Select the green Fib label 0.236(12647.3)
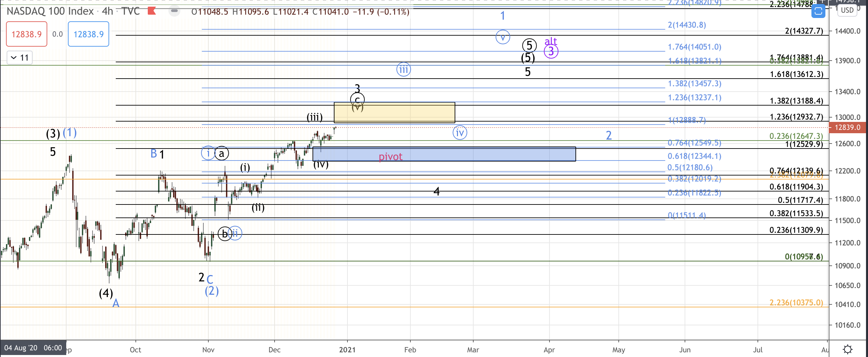Viewport: 868px width, 357px height. click(796, 136)
